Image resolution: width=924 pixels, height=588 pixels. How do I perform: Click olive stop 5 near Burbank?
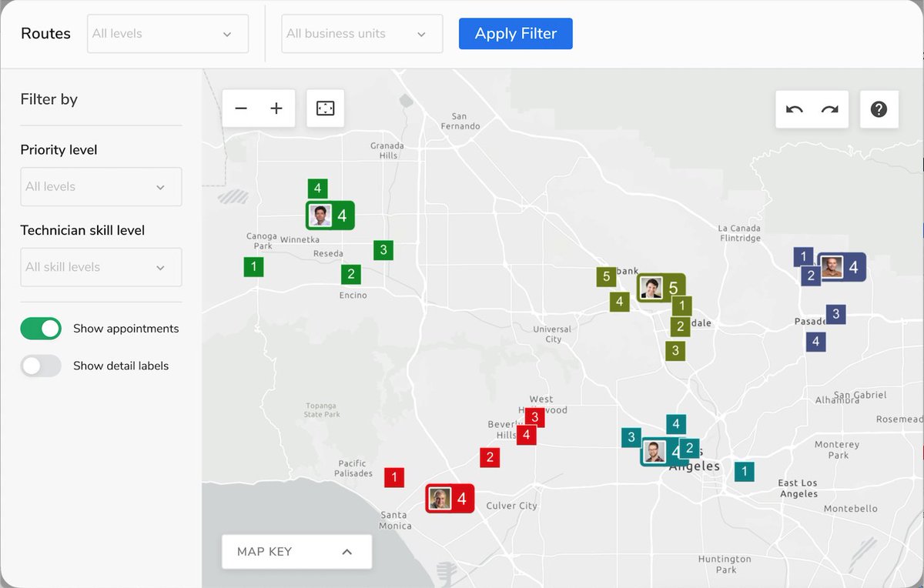[606, 276]
